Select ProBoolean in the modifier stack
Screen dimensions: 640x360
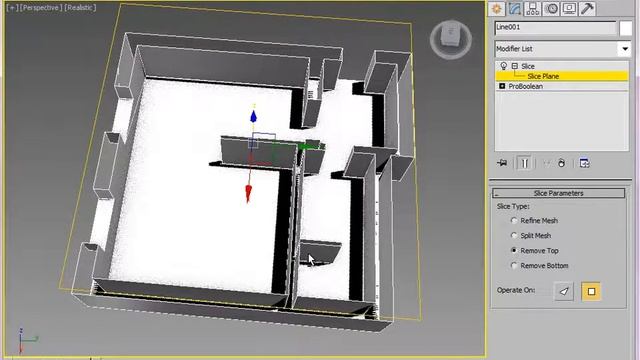(x=525, y=86)
